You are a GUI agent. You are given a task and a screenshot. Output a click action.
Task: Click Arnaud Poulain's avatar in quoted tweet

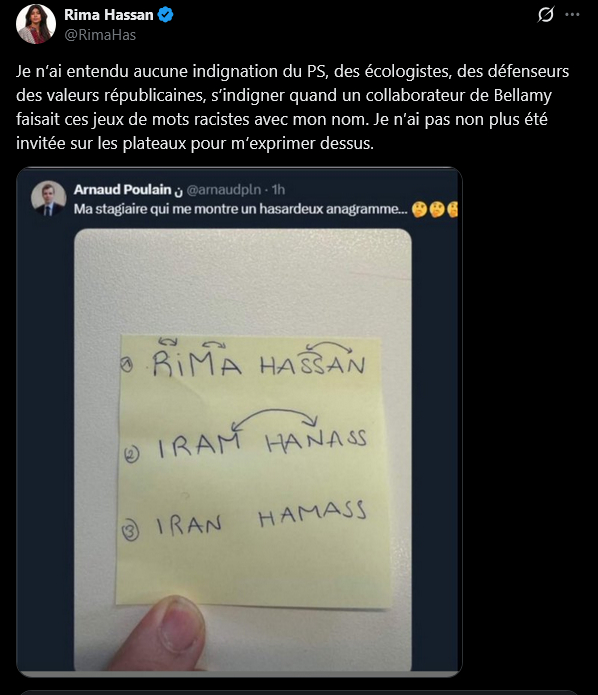[48, 198]
